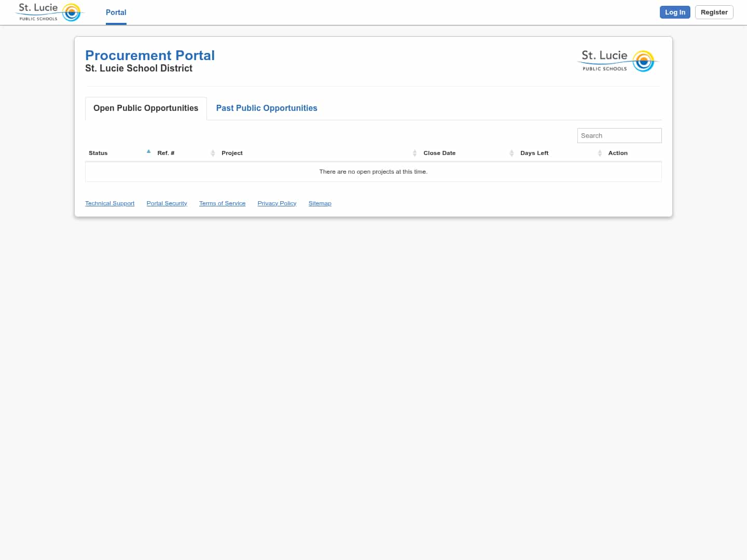Image resolution: width=747 pixels, height=560 pixels.
Task: Click inside the Search field
Action: 619,135
